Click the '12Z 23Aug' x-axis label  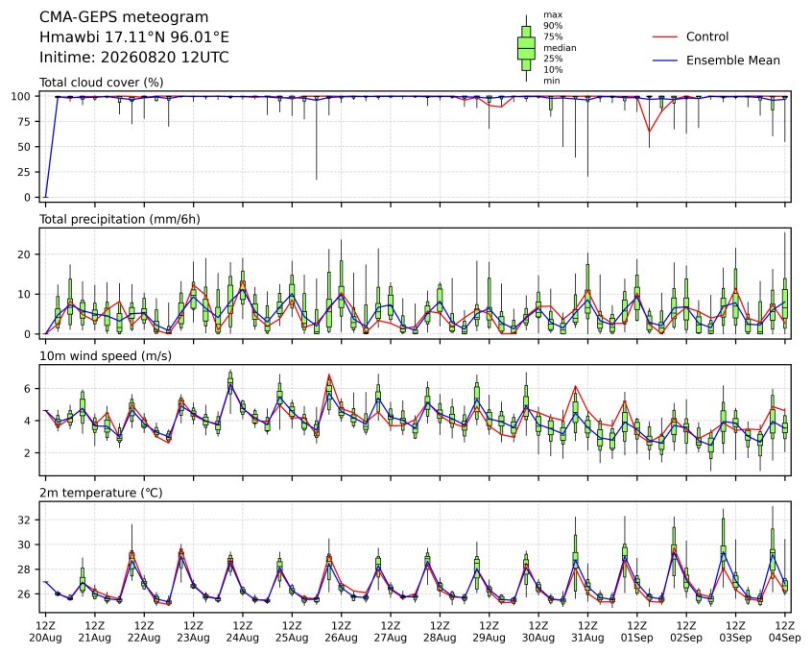[193, 632]
